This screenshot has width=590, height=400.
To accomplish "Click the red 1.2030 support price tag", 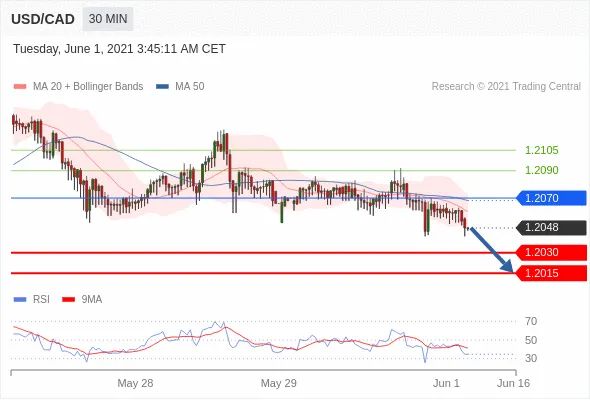I will tap(551, 252).
